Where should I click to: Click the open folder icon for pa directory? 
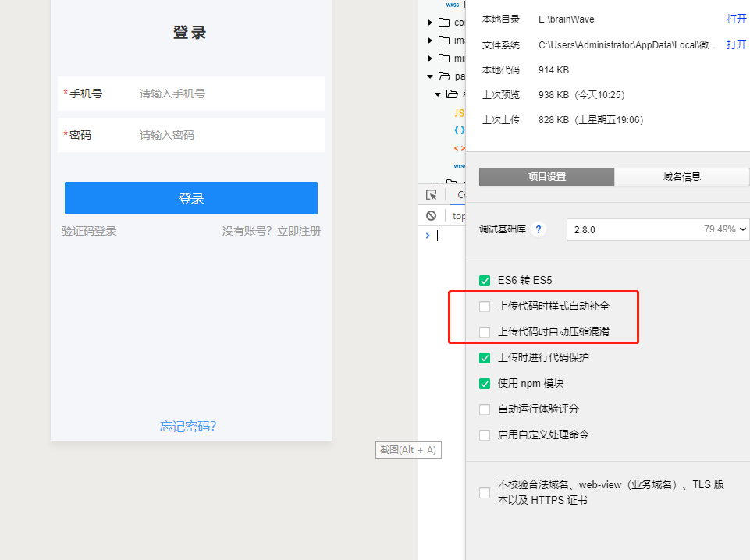[444, 76]
